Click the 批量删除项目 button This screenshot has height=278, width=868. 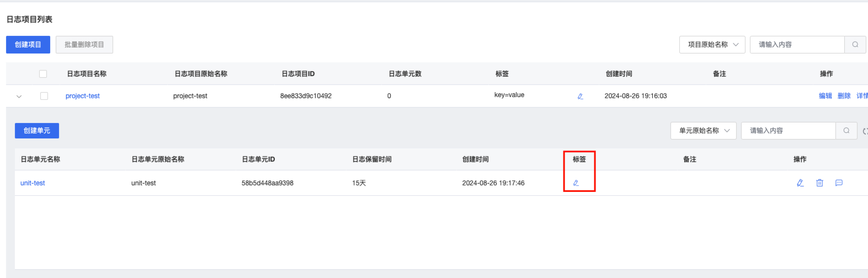84,45
